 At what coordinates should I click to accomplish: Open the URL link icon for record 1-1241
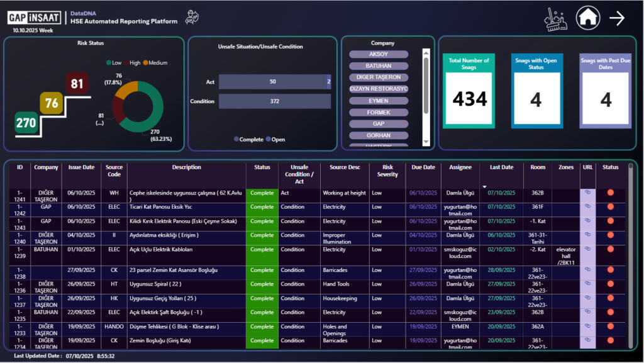tap(587, 193)
